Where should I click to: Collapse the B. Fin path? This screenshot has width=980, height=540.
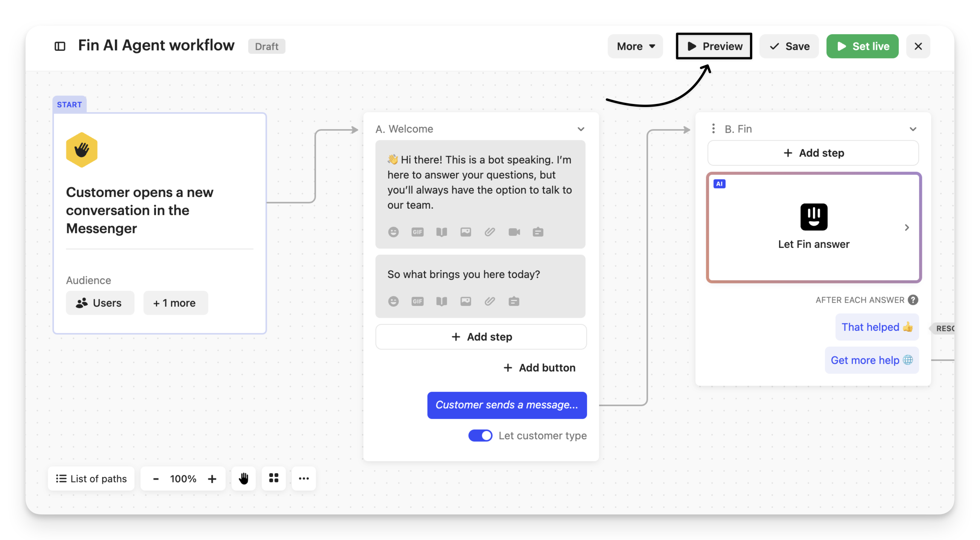point(913,129)
